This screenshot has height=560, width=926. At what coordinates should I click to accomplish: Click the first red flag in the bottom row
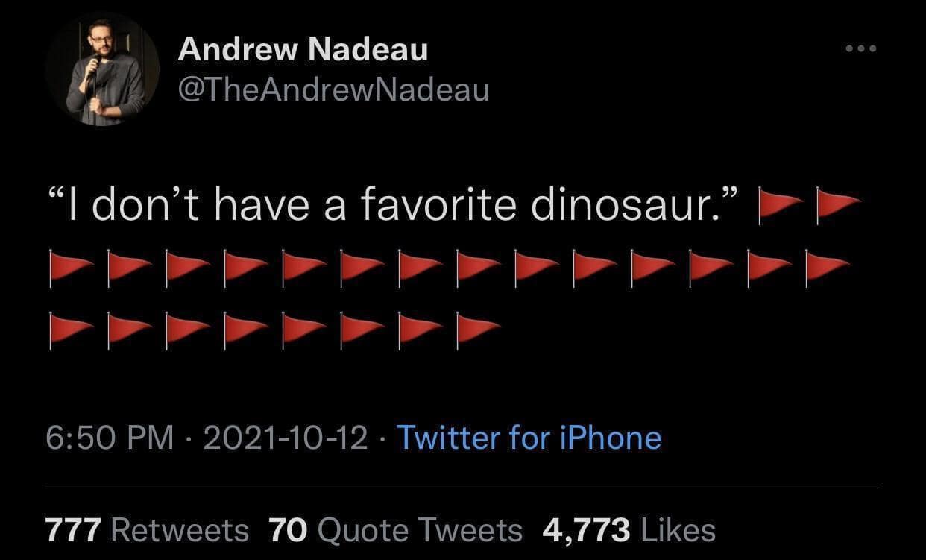[71, 330]
